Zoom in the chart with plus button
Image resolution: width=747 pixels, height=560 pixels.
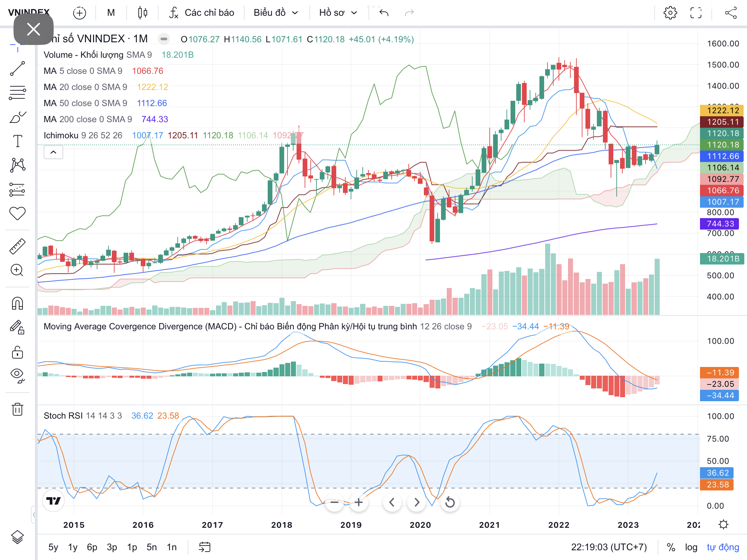[x=359, y=502]
